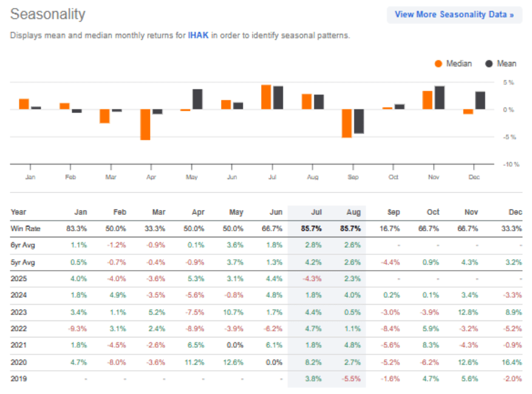The image size is (532, 394).
Task: Click the Win Rate row label
Action: [x=26, y=229]
